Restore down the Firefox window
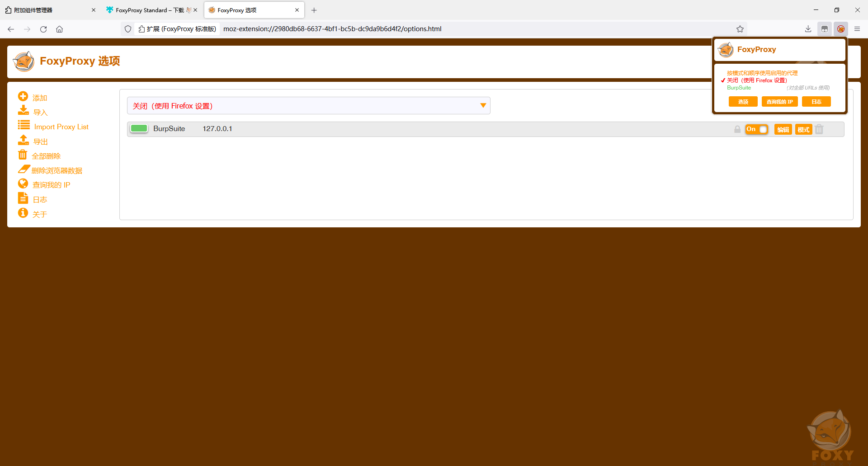 pyautogui.click(x=837, y=10)
